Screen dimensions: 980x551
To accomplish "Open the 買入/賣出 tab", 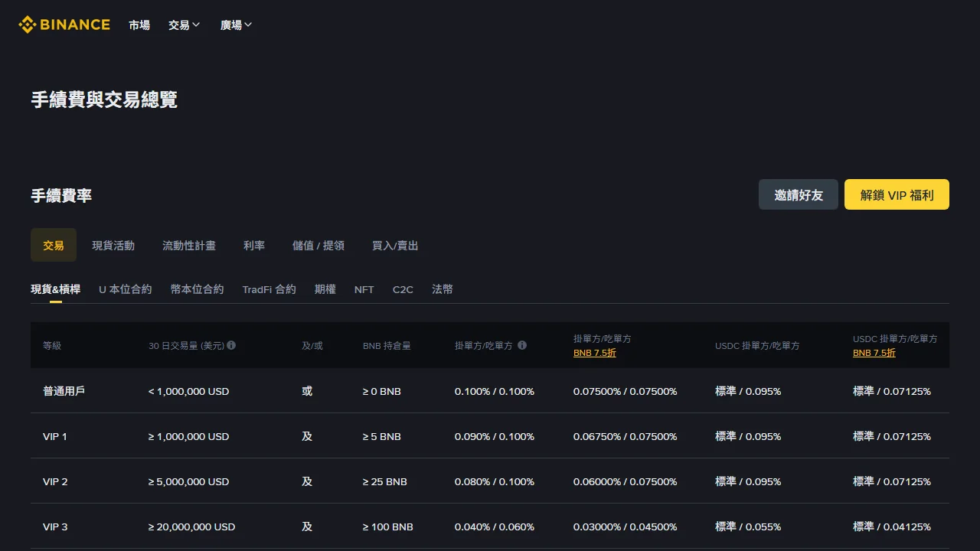I will pos(395,245).
